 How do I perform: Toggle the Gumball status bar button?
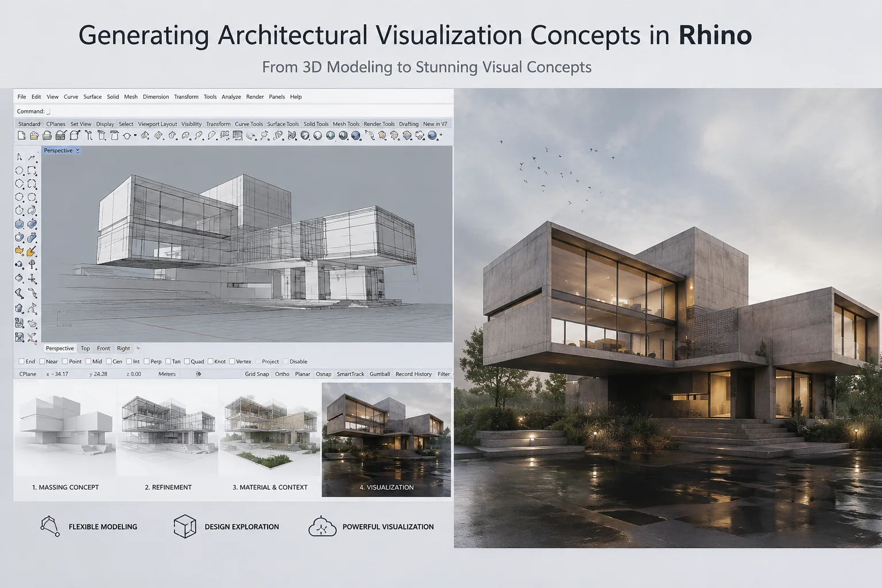tap(380, 374)
